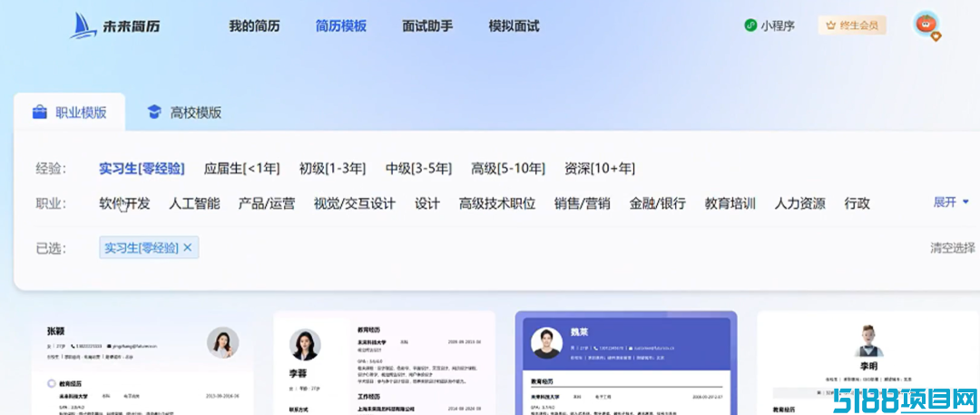Switch to the 高校模版 tab

[x=183, y=113]
